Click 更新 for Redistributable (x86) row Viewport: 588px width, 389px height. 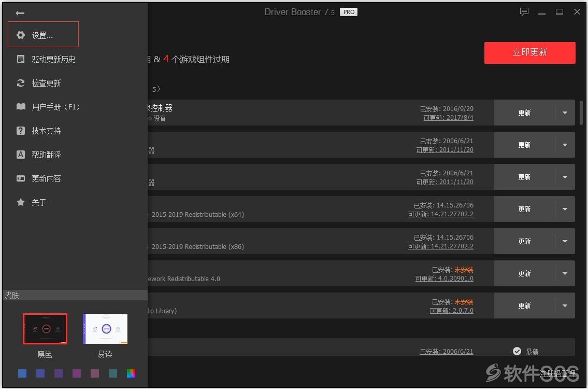click(x=524, y=241)
